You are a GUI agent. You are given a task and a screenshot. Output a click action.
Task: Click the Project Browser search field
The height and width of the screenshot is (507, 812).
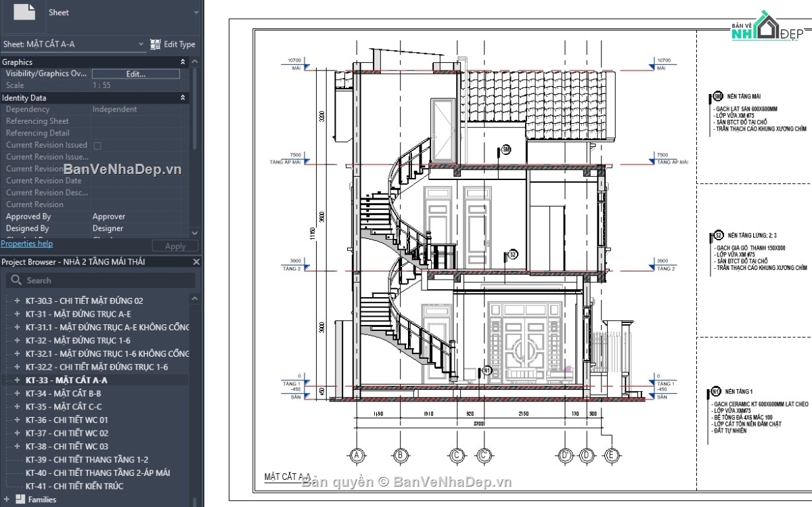pos(100,280)
